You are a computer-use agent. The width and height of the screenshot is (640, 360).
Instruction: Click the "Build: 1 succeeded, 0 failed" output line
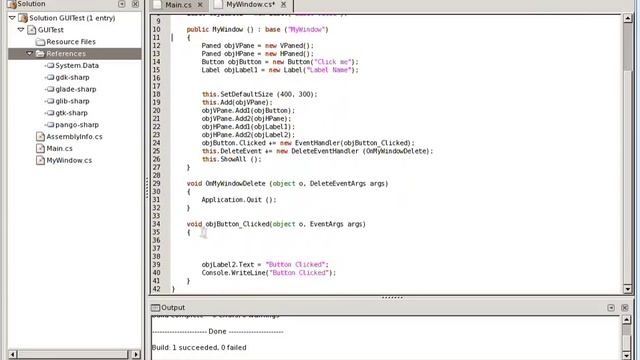tap(199, 347)
